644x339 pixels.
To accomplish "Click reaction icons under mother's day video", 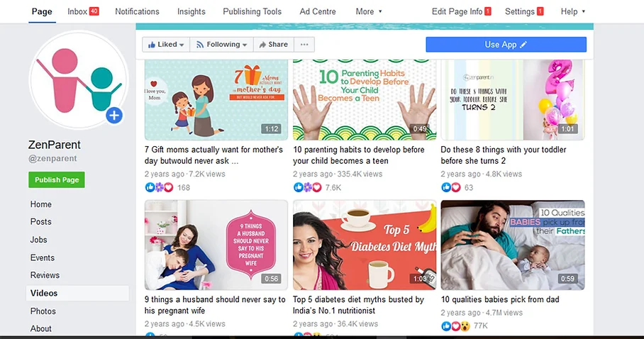I will point(160,187).
